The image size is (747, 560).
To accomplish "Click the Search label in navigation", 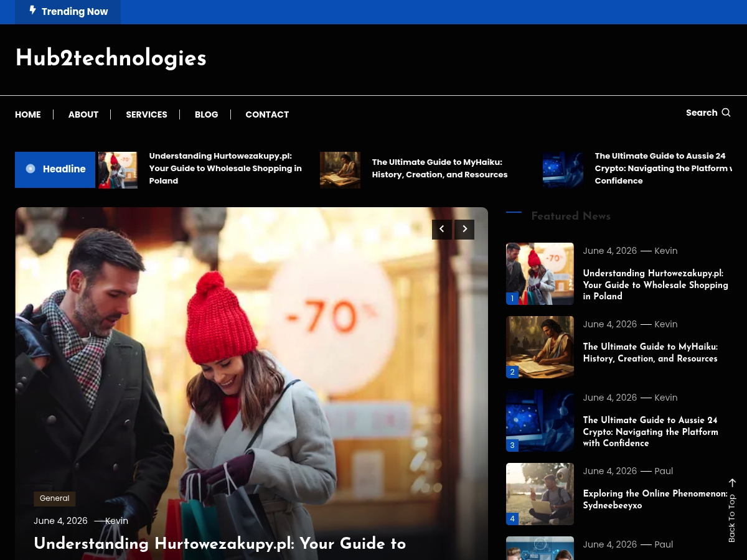I will pos(702,113).
